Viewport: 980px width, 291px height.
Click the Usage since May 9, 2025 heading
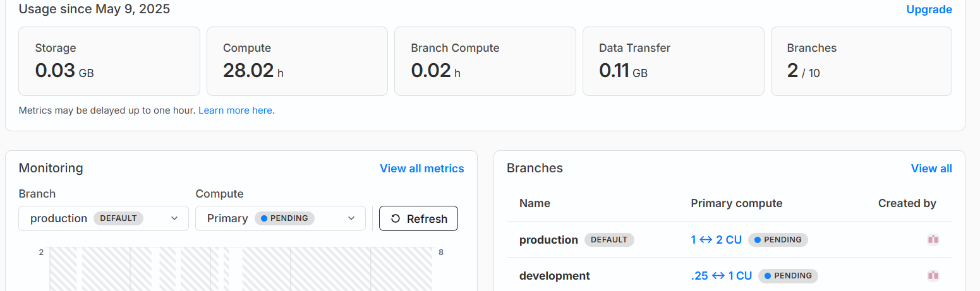coord(94,9)
